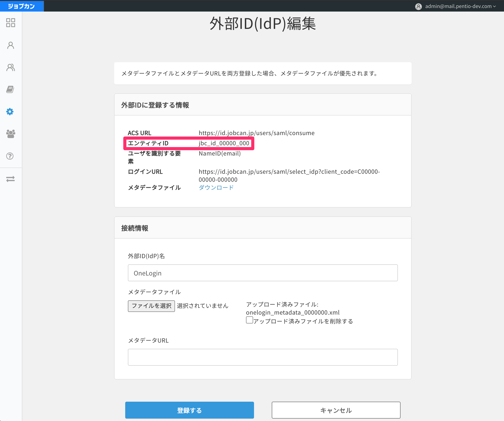
Task: Open the dashboard grid icon in sidebar
Action: pos(11,23)
